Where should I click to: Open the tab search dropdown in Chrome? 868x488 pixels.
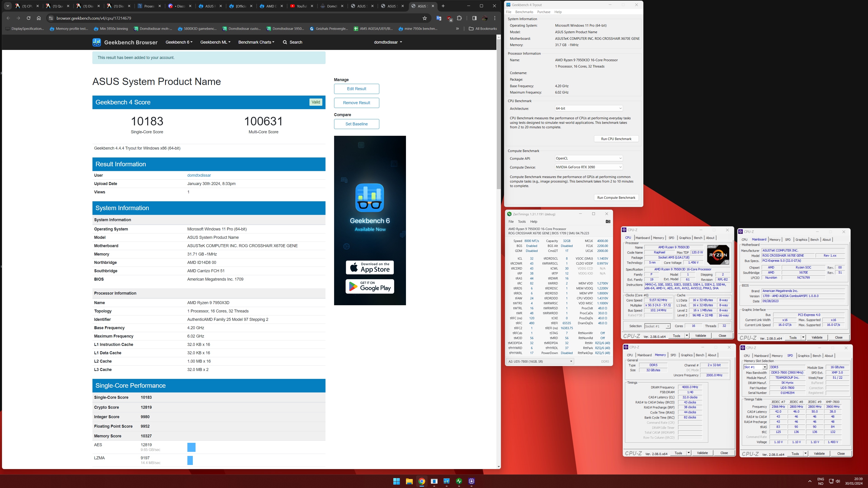coord(7,6)
